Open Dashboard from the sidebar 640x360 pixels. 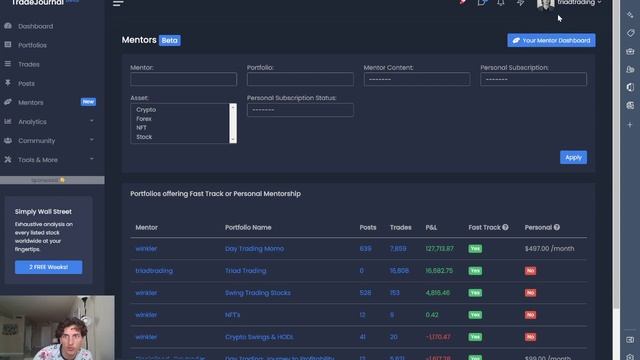pos(36,26)
